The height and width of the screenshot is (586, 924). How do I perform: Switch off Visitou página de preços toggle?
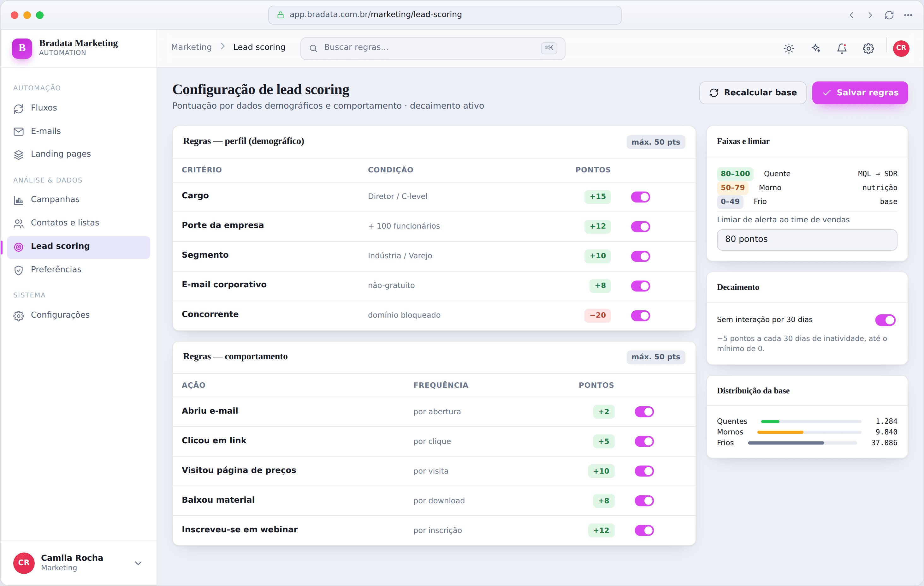pyautogui.click(x=644, y=471)
